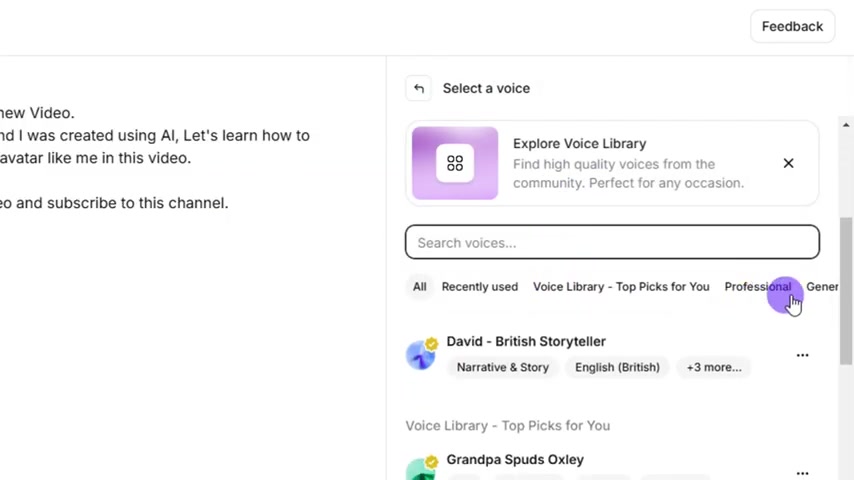Choose the Professional filter tab
The image size is (854, 480).
point(758,287)
